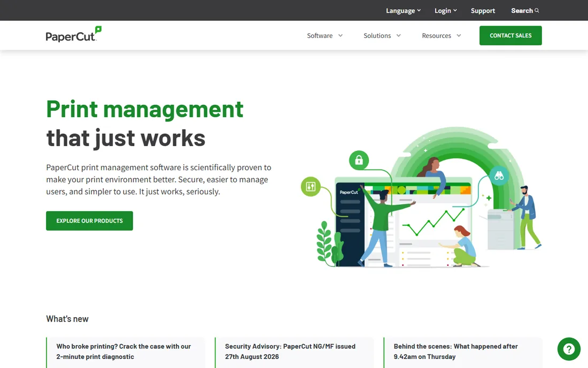Click the chevron next to Software
This screenshot has height=368, width=588.
tap(341, 36)
